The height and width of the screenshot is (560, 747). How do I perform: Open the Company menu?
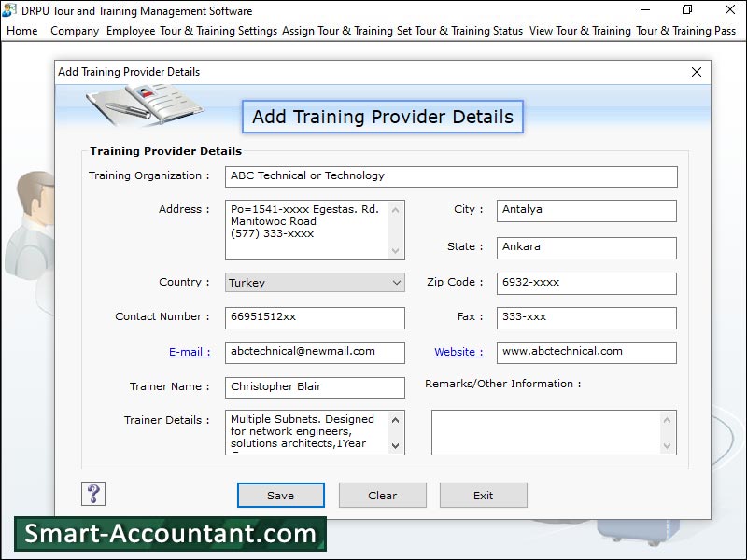(x=75, y=31)
